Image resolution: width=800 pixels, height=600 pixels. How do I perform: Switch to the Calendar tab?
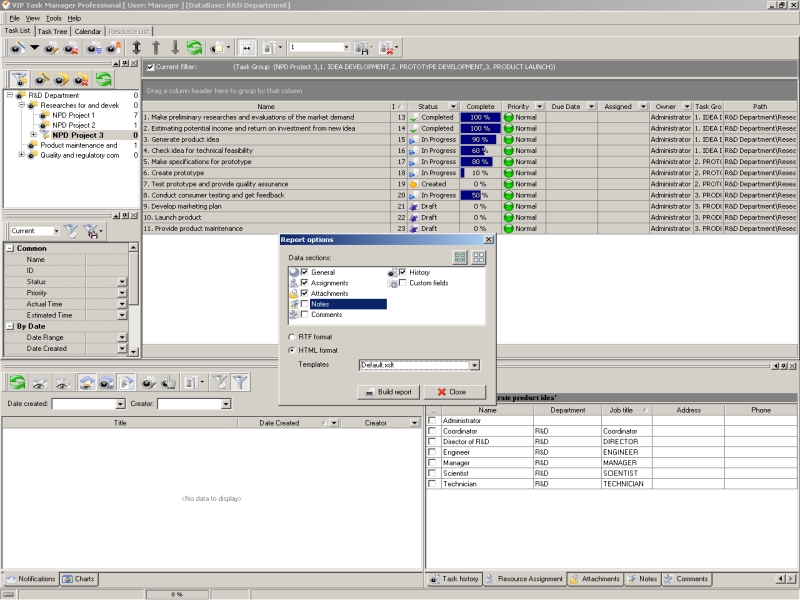88,32
